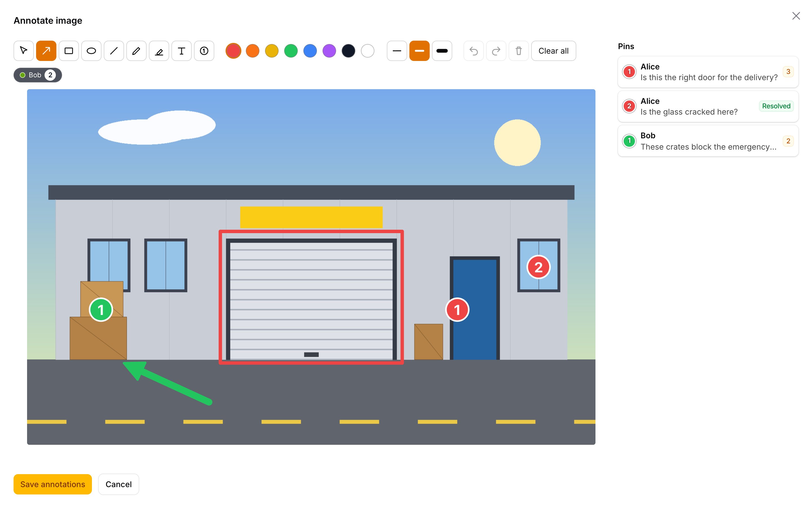Save annotations
Screen dimensions: 812x508
[x=53, y=484]
